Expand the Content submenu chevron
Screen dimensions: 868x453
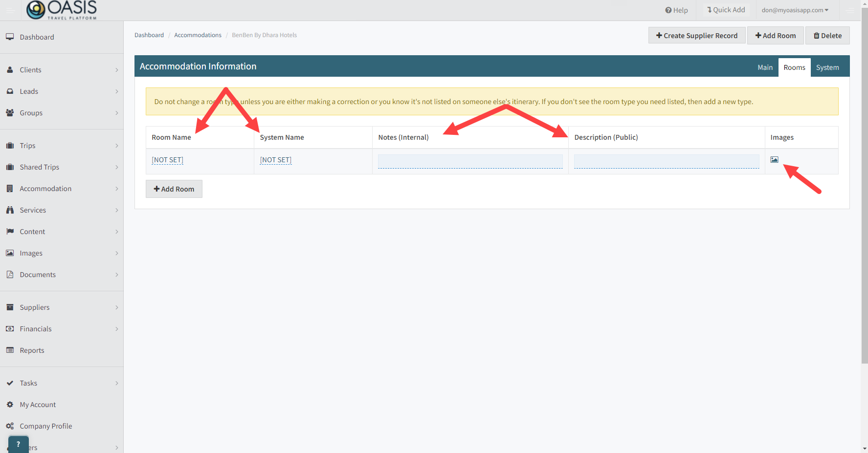click(117, 232)
